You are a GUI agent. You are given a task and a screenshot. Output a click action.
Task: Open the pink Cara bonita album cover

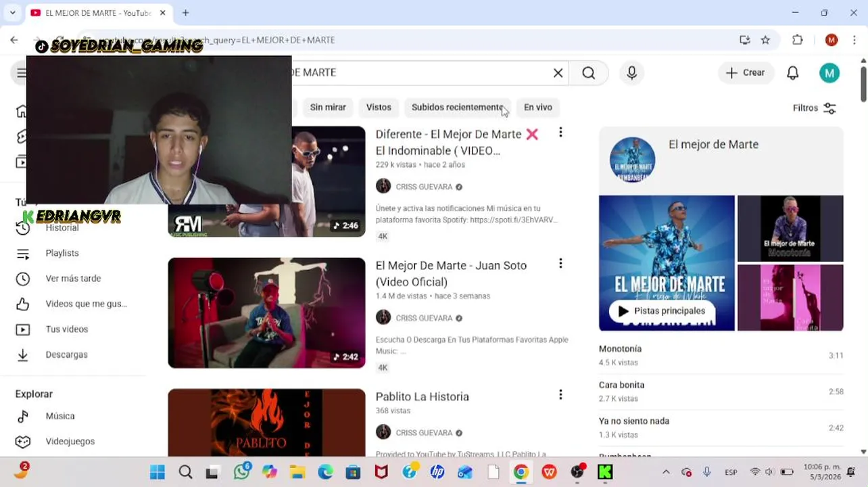[x=790, y=298]
